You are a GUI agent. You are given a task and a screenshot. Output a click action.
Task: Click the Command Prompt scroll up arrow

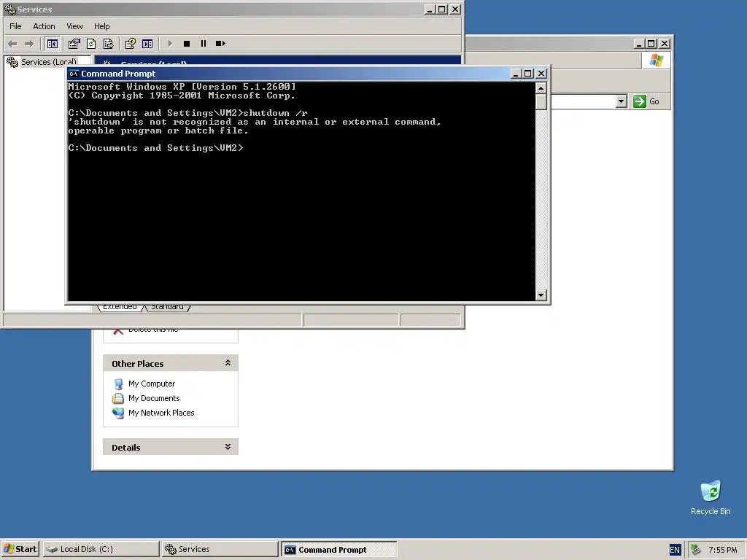[x=541, y=88]
